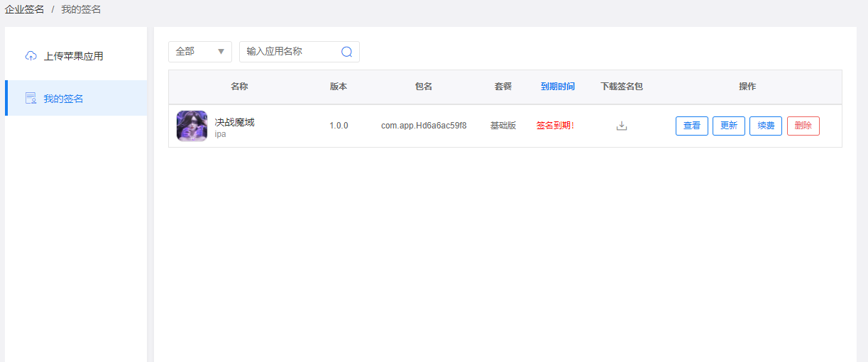Click the 续费 renew button
Image resolution: width=868 pixels, height=362 pixels.
(766, 126)
